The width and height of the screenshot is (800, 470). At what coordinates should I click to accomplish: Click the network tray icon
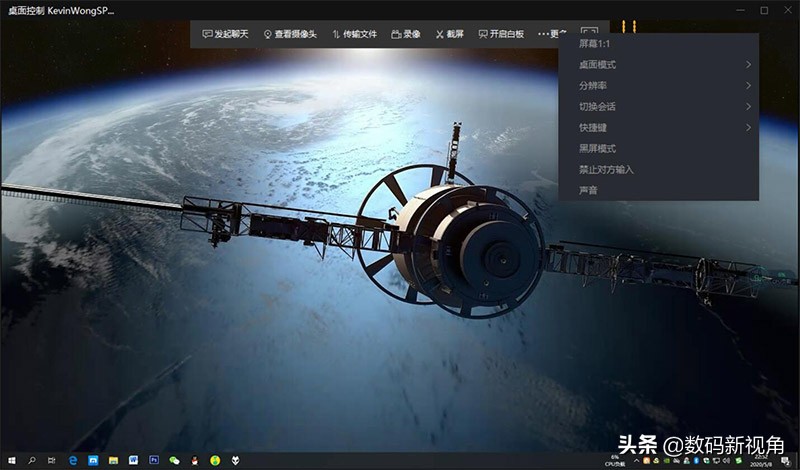716,461
